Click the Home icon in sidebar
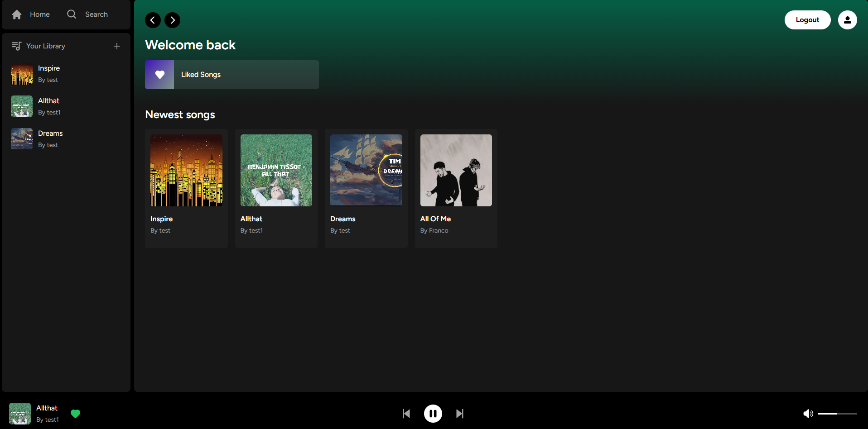868x429 pixels. 17,14
